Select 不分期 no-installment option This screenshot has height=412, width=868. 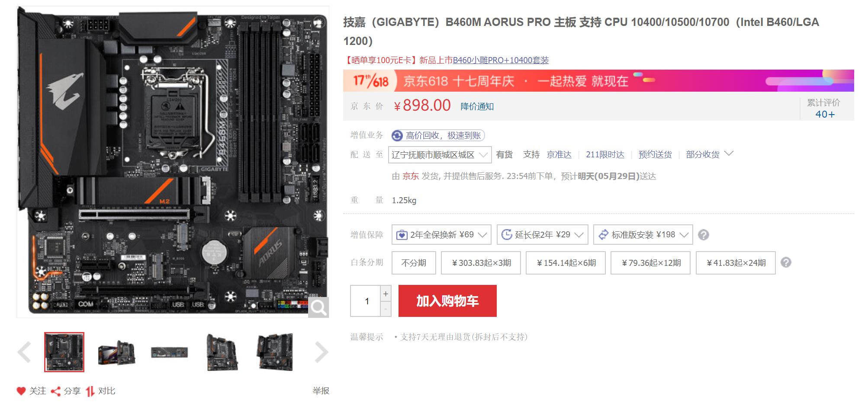(414, 263)
